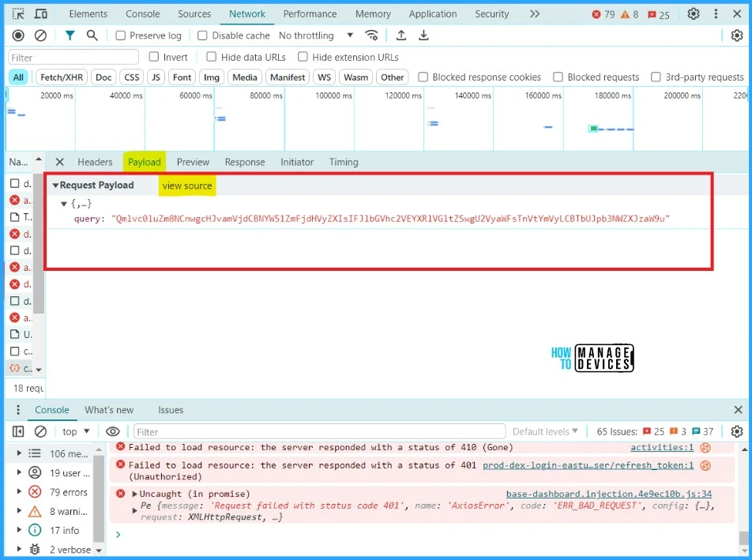Open the activities:1 source link
Image resolution: width=752 pixels, height=560 pixels.
[x=662, y=447]
